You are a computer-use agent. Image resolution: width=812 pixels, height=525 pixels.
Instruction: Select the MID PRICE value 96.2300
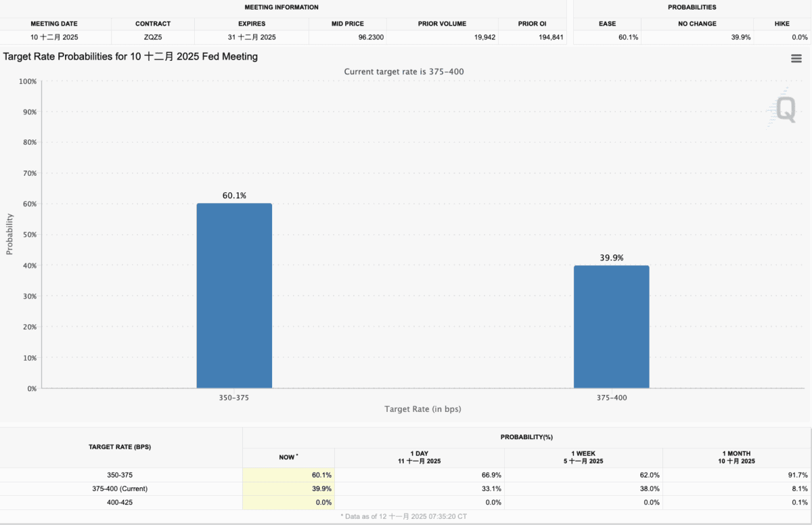[x=371, y=37]
